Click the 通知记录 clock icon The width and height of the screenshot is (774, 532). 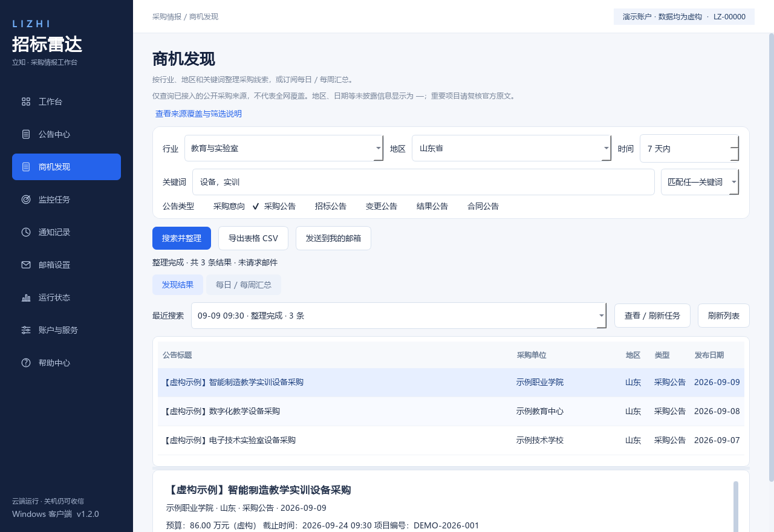click(x=26, y=232)
